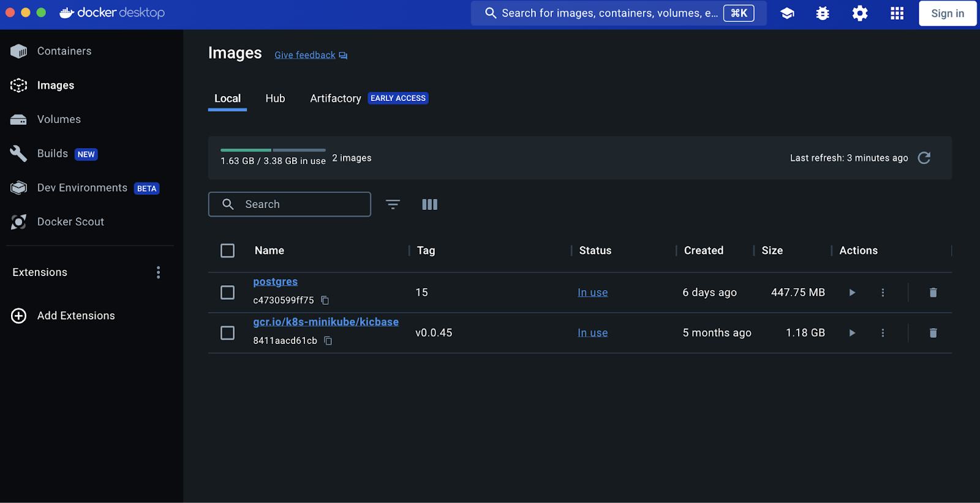Toggle the select-all images checkbox

click(x=227, y=251)
